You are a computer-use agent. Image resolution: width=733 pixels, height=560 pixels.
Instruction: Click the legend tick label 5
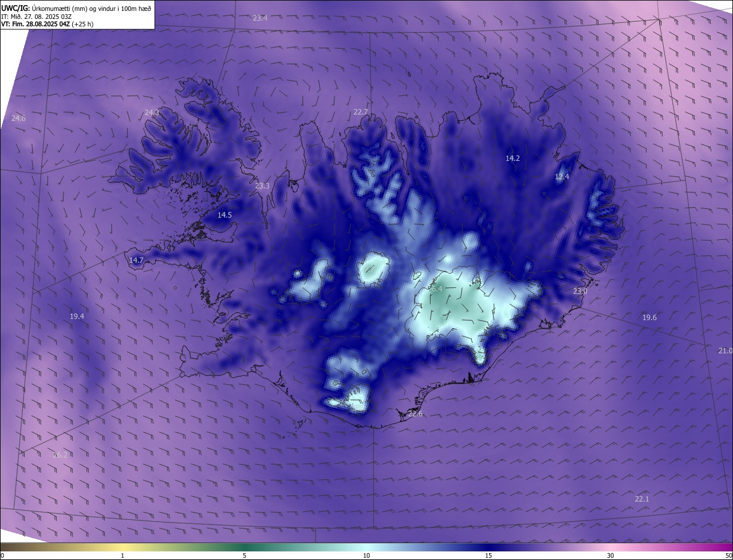click(245, 555)
